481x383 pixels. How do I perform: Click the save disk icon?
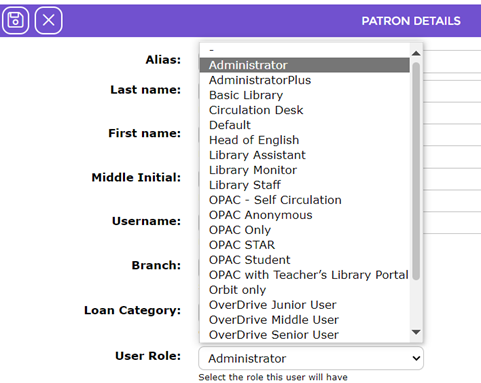pos(15,20)
